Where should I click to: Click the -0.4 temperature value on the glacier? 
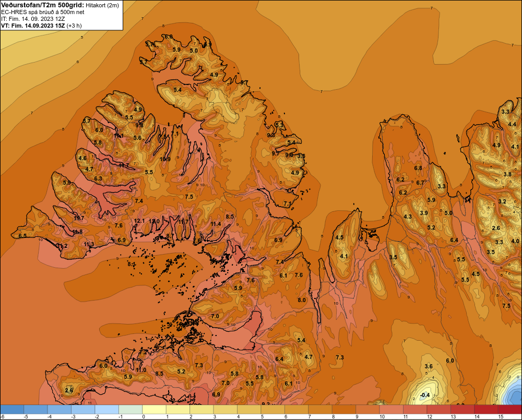pyautogui.click(x=425, y=395)
